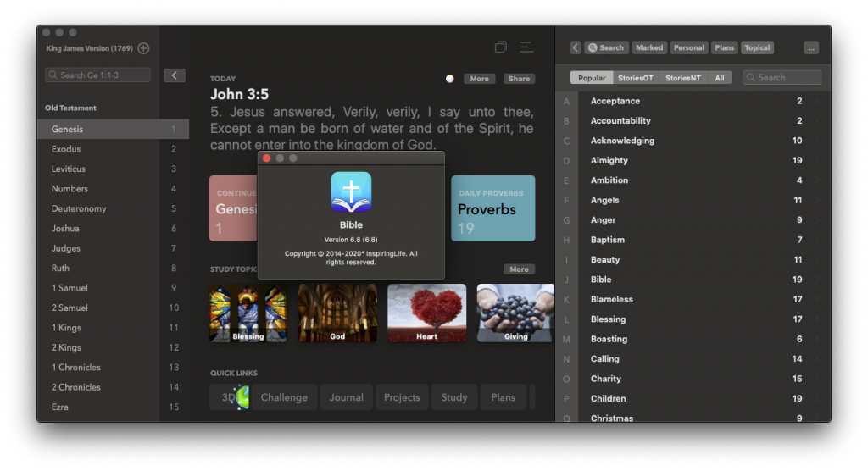Open the Daily Proverbs 19 card
868x471 pixels.
[493, 208]
